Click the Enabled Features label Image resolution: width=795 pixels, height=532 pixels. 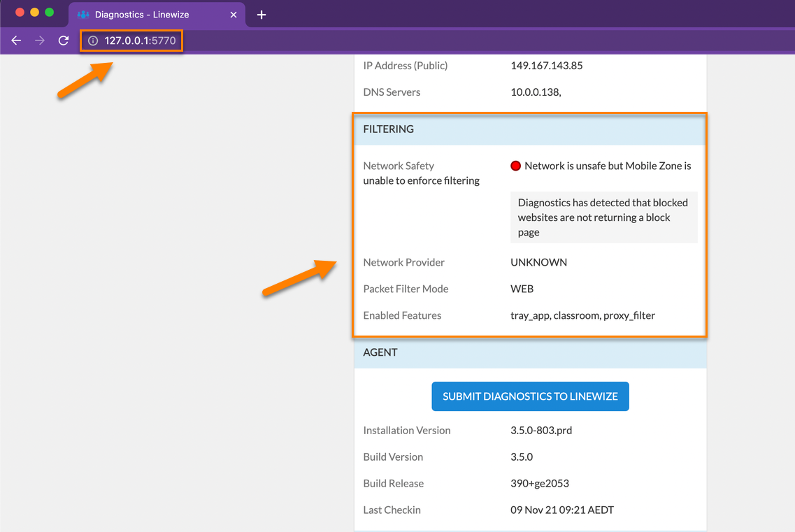point(402,315)
